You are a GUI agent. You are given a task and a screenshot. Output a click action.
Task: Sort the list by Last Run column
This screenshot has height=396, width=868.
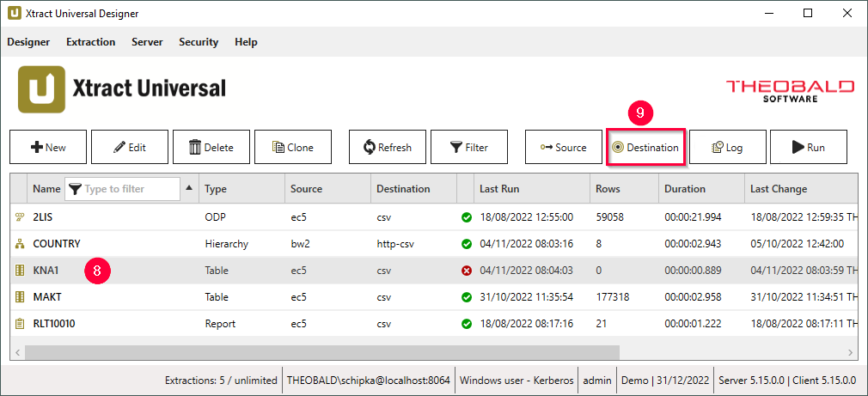pyautogui.click(x=499, y=189)
